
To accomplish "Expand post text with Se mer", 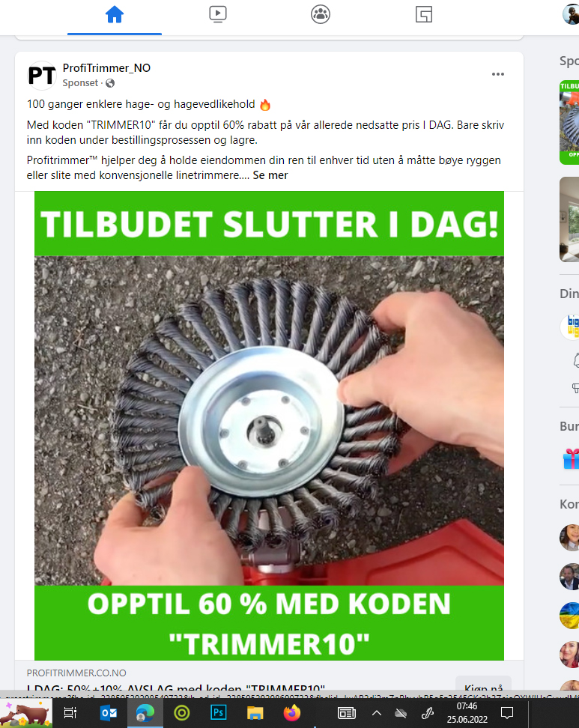I will pyautogui.click(x=270, y=175).
